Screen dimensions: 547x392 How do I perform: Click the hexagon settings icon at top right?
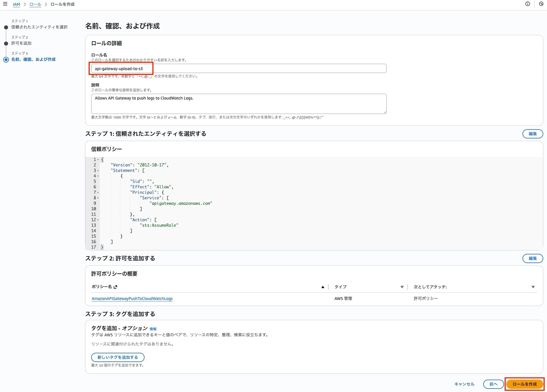541,4
